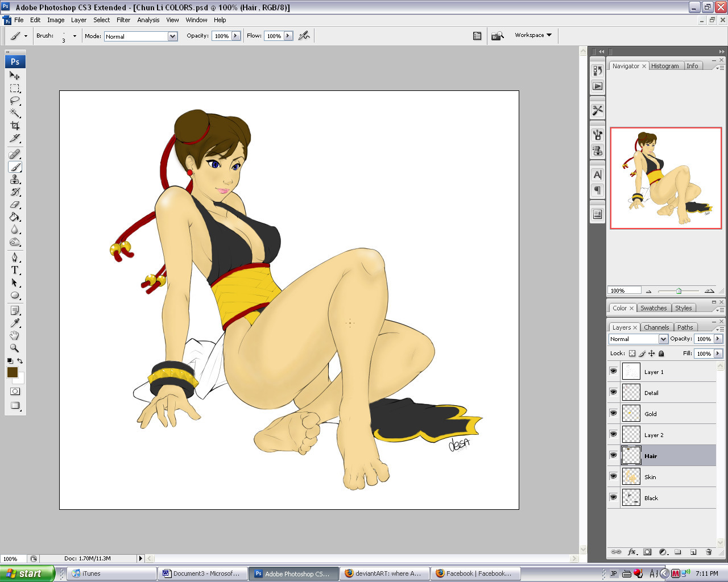
Task: Hide the Layer 1 layer
Action: click(613, 371)
